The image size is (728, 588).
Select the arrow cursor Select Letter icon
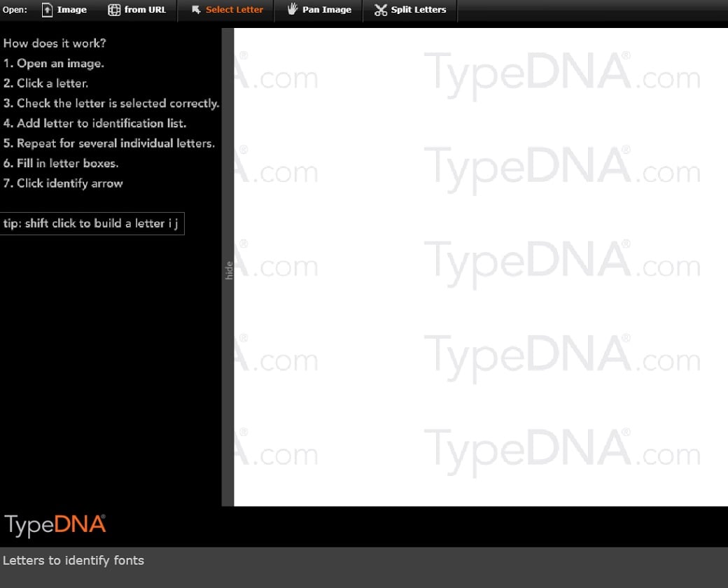196,10
